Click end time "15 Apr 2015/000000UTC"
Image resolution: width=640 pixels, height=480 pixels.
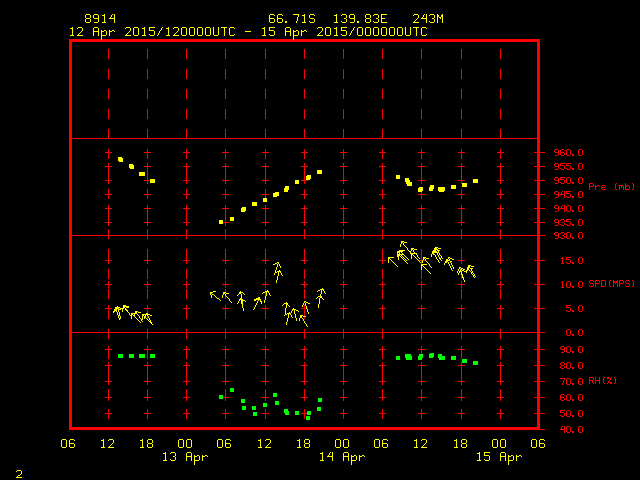tap(344, 32)
